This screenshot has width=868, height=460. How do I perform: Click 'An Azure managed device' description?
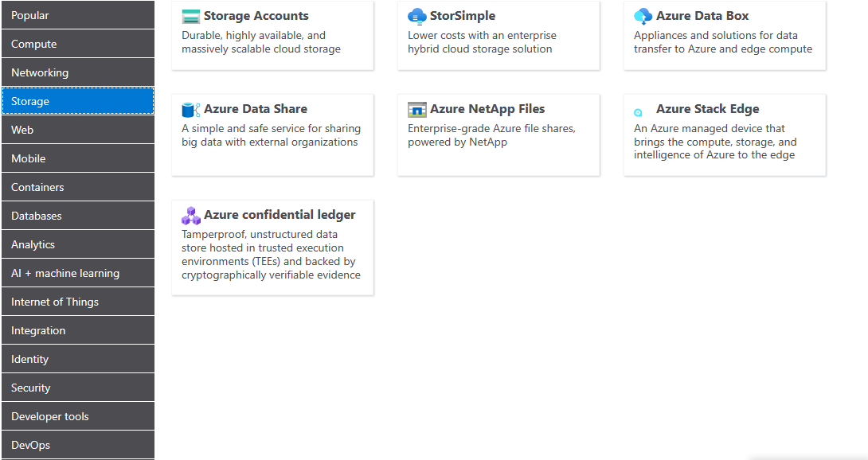tap(715, 142)
